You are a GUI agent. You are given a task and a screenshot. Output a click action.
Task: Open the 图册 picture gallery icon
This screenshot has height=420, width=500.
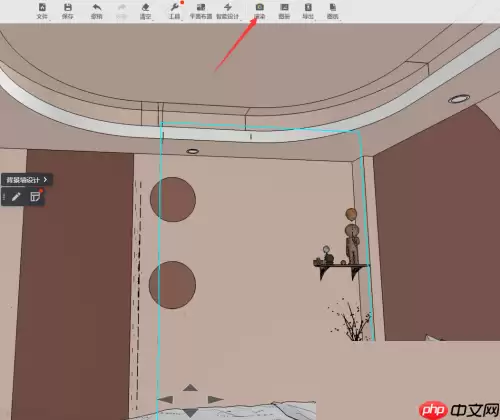click(x=284, y=7)
